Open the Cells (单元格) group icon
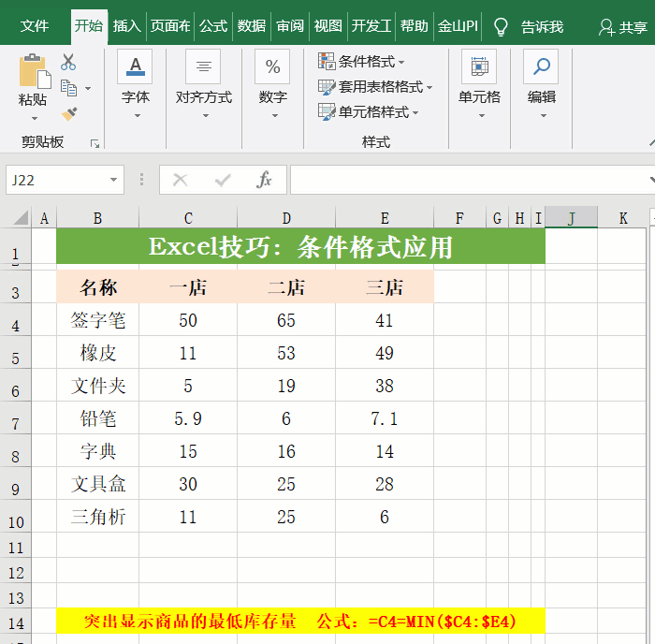The image size is (655, 644). tap(479, 66)
